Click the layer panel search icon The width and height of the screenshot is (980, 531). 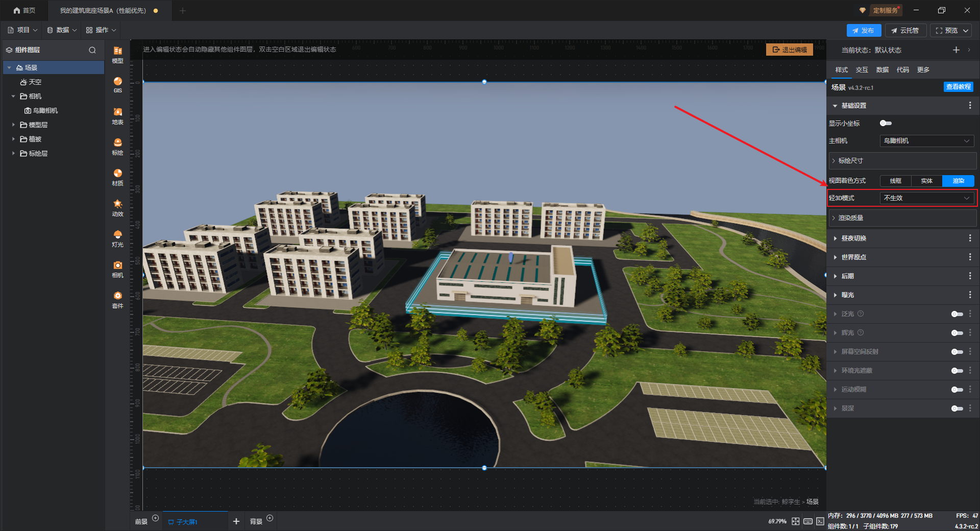(92, 50)
